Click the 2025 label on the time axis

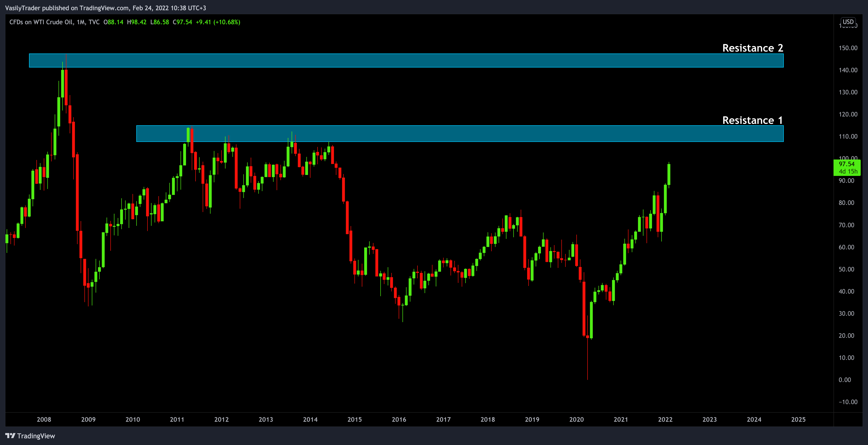[x=798, y=419]
